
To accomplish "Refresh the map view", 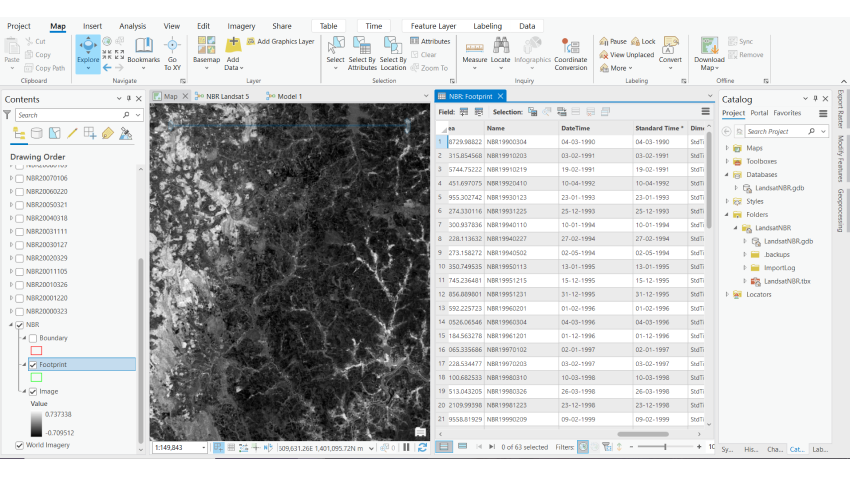I will point(422,448).
